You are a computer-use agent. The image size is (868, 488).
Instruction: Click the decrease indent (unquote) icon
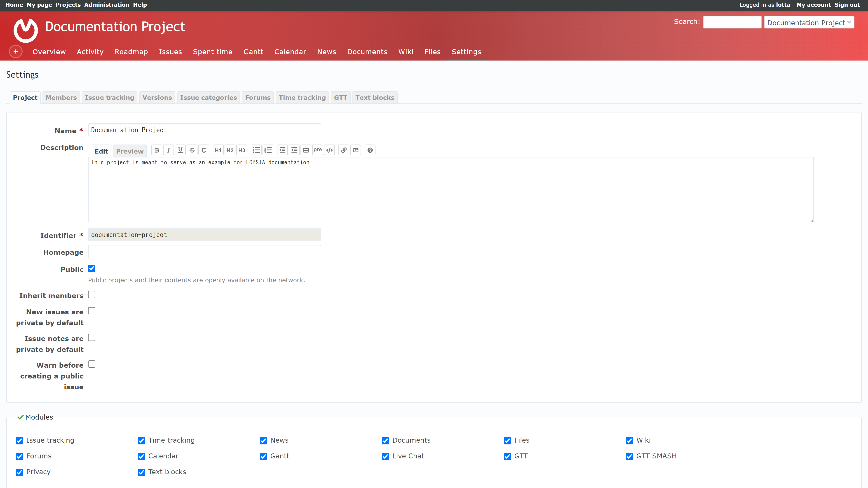[x=294, y=150]
